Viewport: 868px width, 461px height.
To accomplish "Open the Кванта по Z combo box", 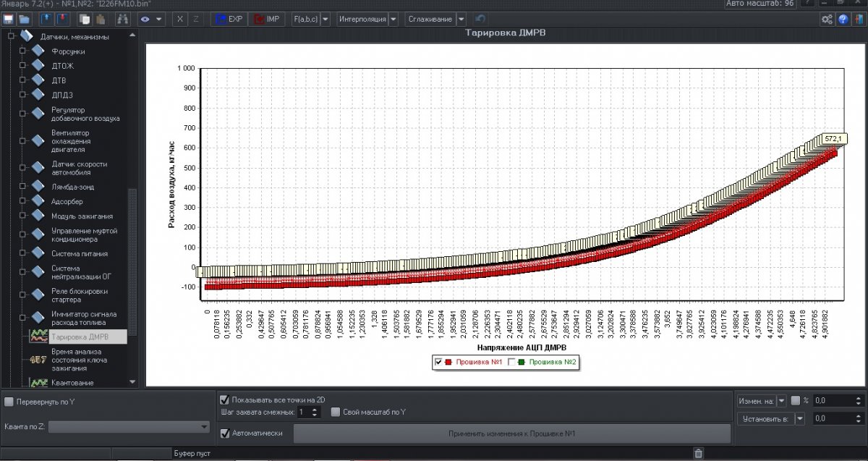I will coord(129,427).
